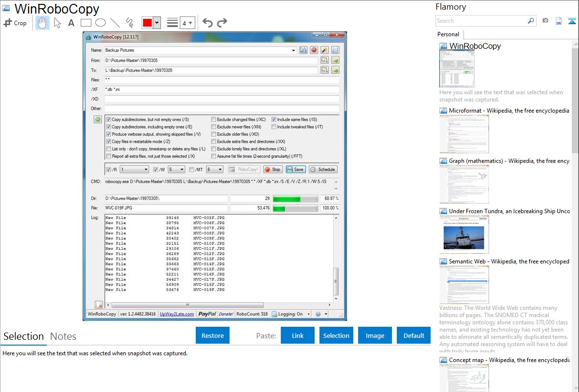
Task: Select the Crop tool
Action: [x=15, y=23]
